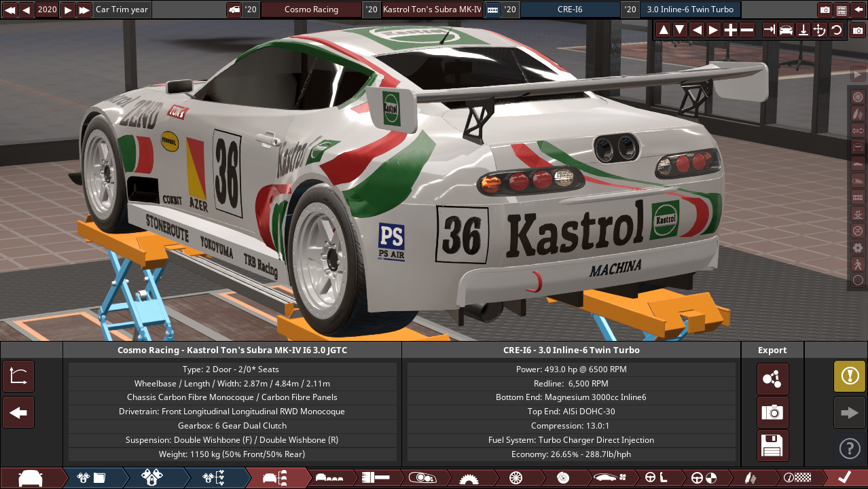Open the body variant silhouettes tab
The image size is (868, 489).
tap(329, 477)
